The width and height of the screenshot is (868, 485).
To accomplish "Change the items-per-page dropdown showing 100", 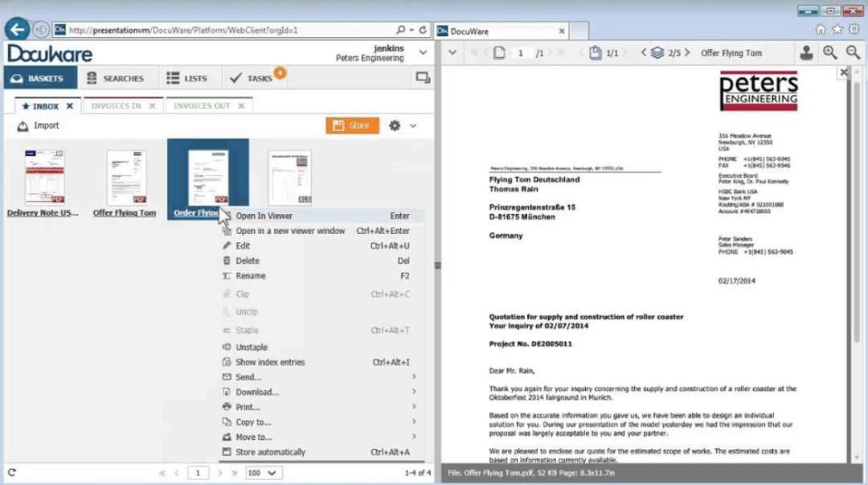I will pos(264,473).
